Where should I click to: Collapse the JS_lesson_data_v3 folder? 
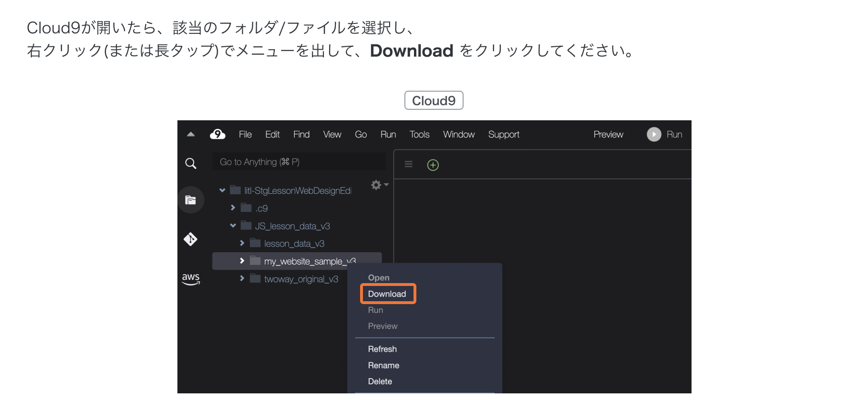pos(233,226)
